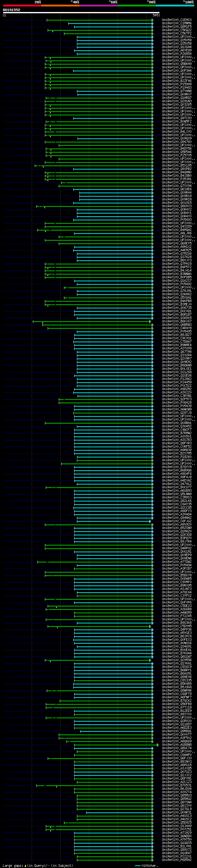Image resolution: width=197 pixels, height=868 pixels.
Task: Select hit UniRef100_P05493
Action: tap(176, 220)
